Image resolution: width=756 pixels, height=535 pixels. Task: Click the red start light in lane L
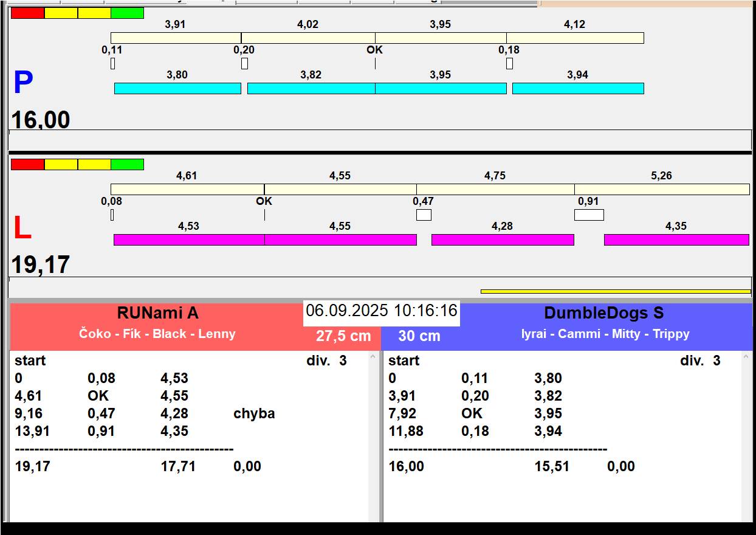(27, 164)
